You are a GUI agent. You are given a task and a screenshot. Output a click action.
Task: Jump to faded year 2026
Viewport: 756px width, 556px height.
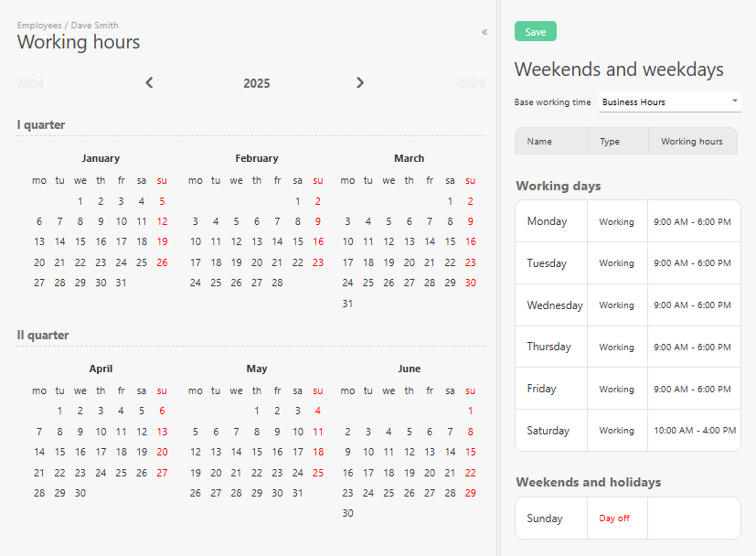tap(471, 83)
